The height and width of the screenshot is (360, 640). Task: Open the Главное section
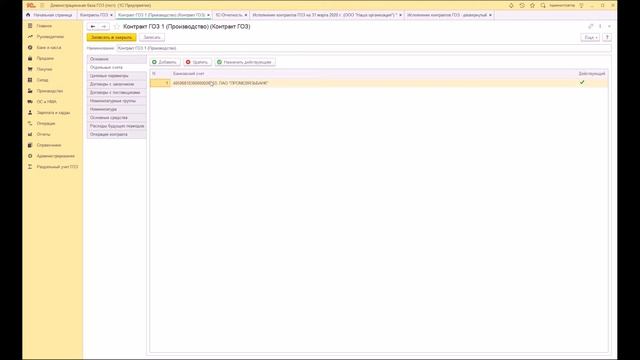[x=44, y=26]
